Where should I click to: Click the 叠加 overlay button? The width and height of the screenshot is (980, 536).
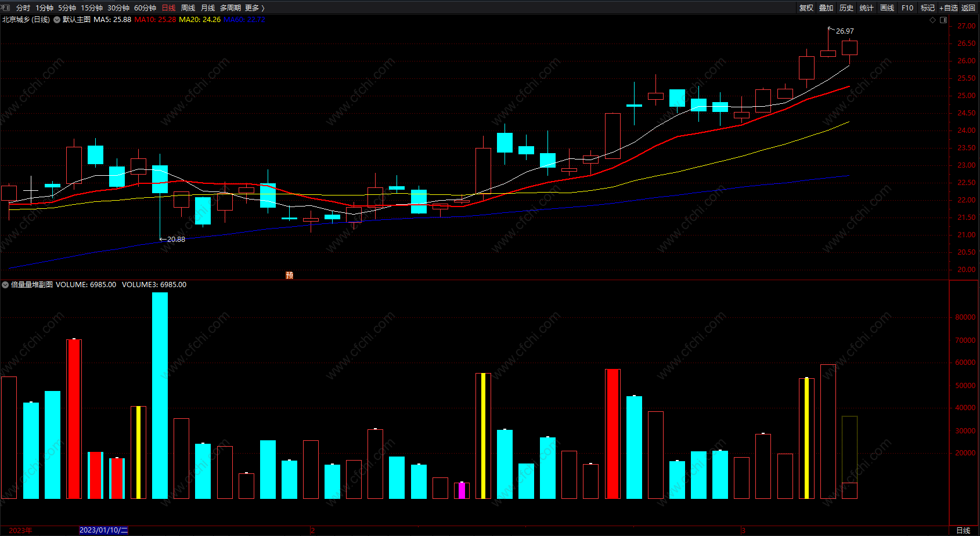(x=826, y=8)
